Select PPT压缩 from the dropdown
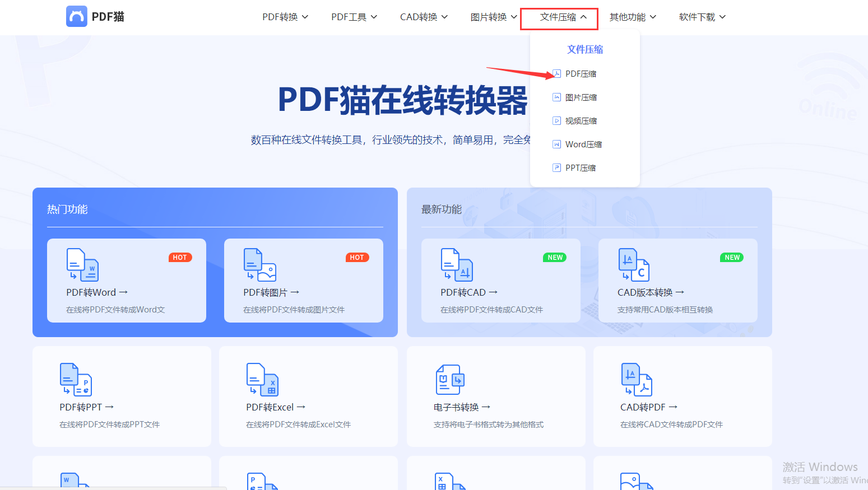The width and height of the screenshot is (868, 490). [581, 167]
